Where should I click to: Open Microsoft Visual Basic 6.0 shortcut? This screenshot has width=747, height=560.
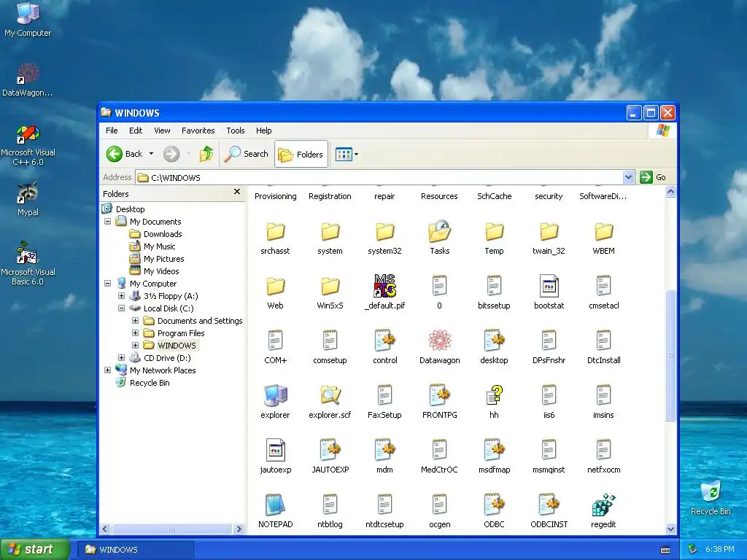[28, 263]
